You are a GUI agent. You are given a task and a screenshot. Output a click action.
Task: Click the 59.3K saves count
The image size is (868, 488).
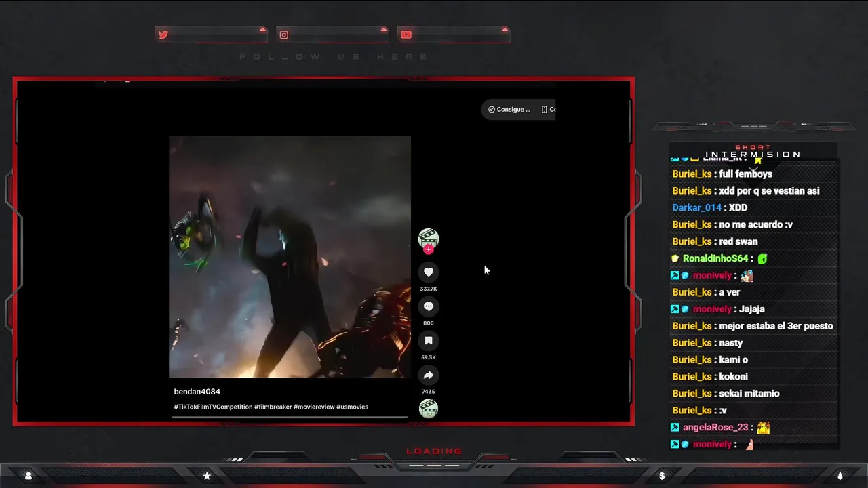(x=429, y=357)
